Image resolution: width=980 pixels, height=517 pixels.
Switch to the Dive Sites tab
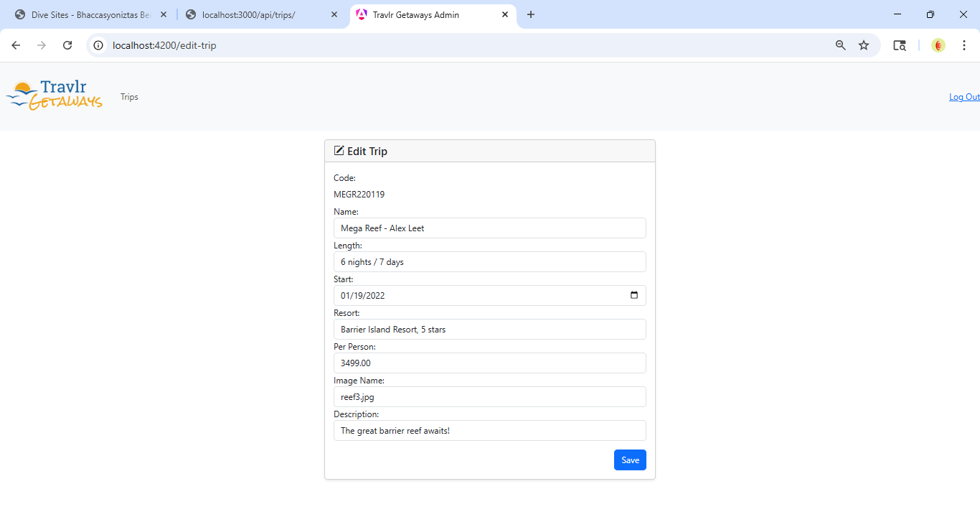[x=86, y=14]
